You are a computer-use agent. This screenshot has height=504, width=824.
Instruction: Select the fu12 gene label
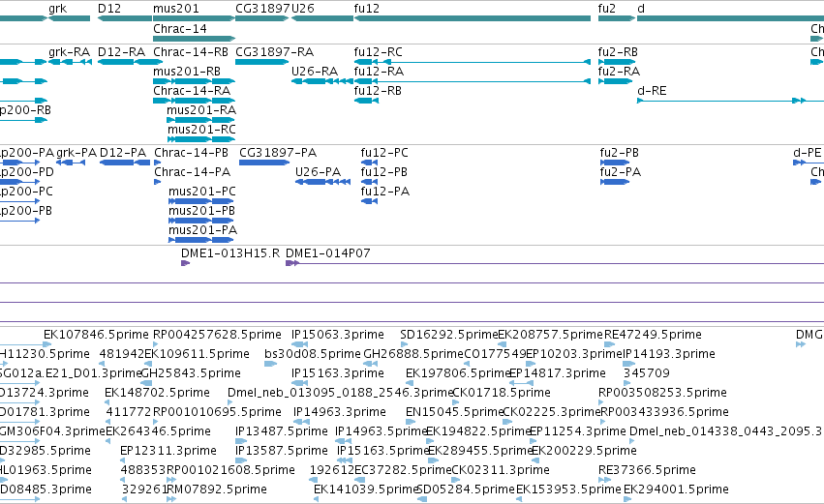[367, 9]
